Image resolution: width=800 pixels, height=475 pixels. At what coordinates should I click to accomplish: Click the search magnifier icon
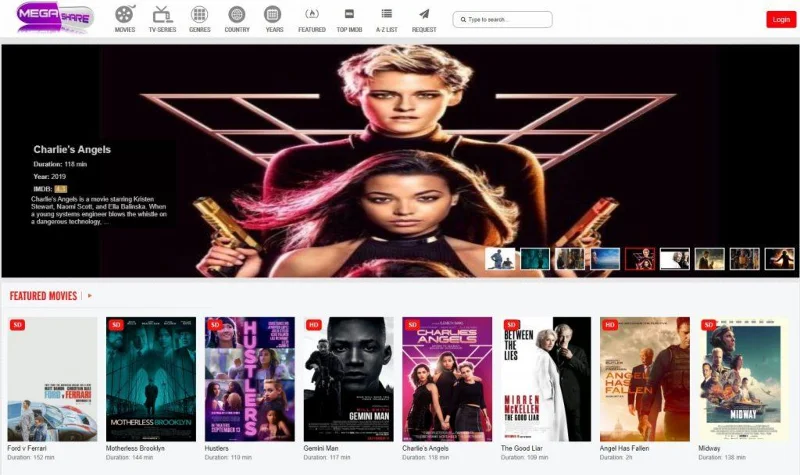tap(463, 19)
